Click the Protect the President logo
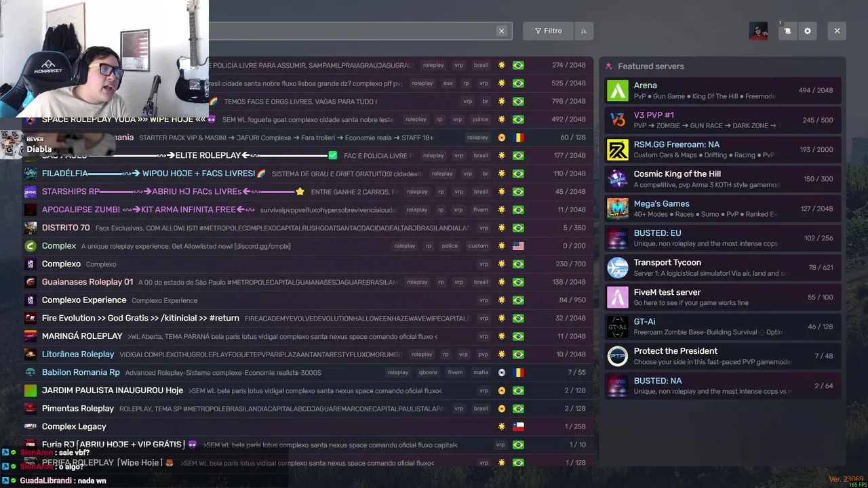Screen dimensions: 868x488 click(618, 356)
